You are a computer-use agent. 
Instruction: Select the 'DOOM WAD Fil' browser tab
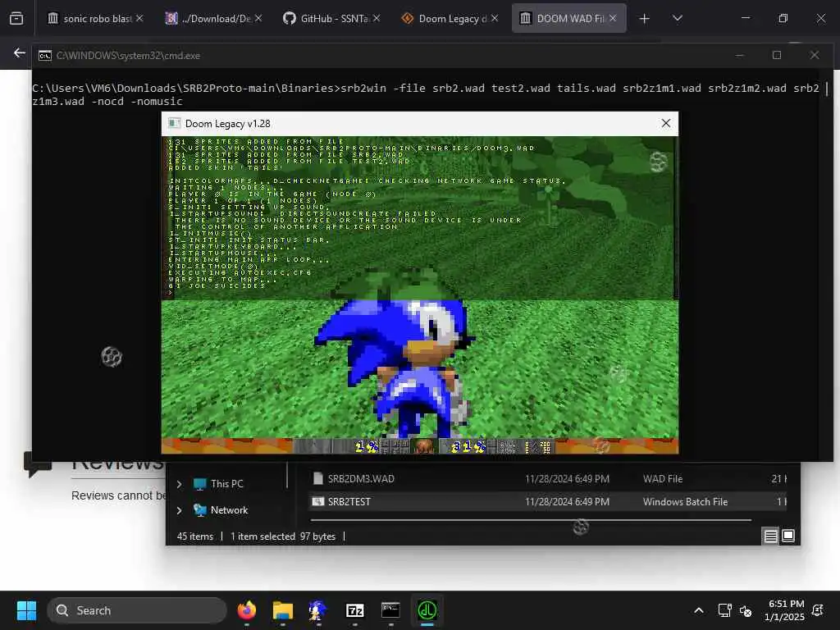[568, 18]
